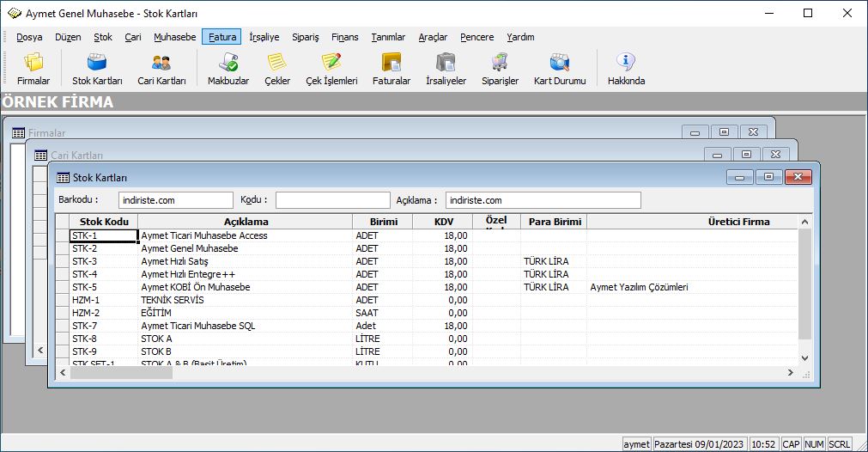Open the Cari menu
Image resolution: width=868 pixels, height=452 pixels.
pyautogui.click(x=133, y=37)
